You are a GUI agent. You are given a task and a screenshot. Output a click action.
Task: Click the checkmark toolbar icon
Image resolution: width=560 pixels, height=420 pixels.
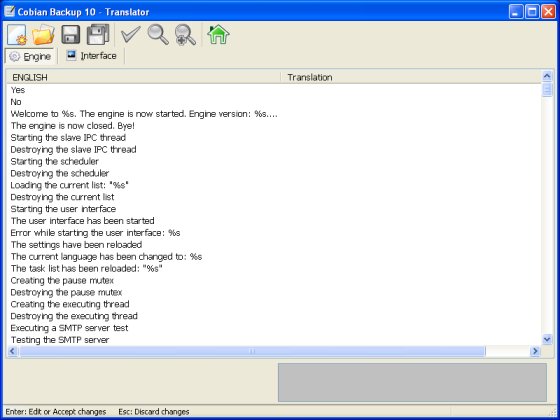tap(130, 35)
